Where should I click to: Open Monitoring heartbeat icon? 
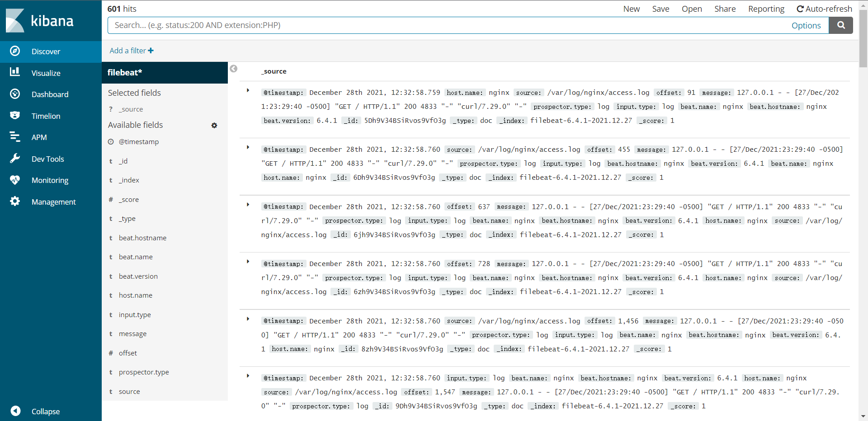(x=15, y=180)
